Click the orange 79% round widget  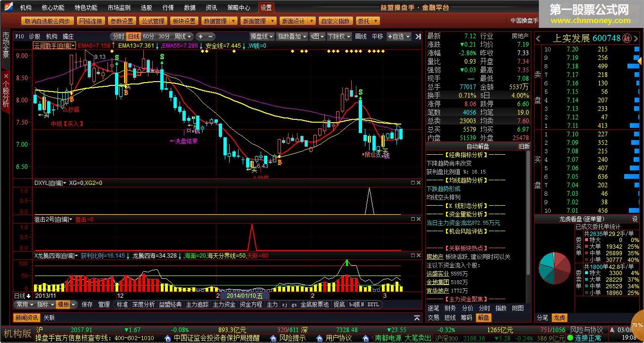pos(637,325)
